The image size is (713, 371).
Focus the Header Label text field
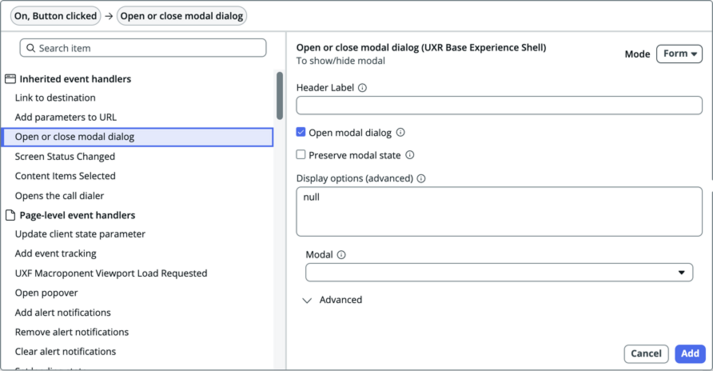(x=499, y=105)
